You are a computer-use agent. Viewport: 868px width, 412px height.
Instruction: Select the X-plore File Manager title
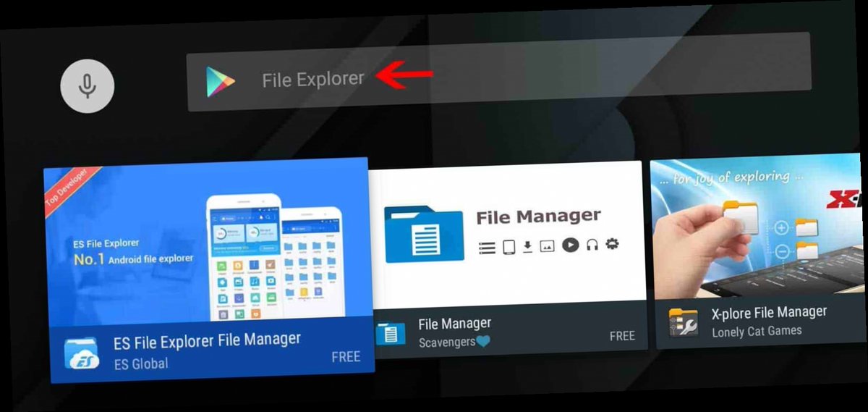769,313
